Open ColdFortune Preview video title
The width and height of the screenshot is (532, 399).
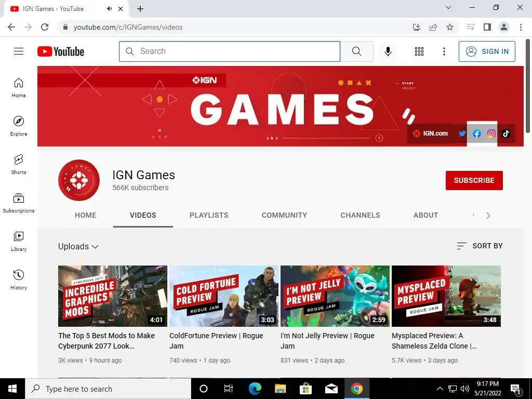(216, 341)
